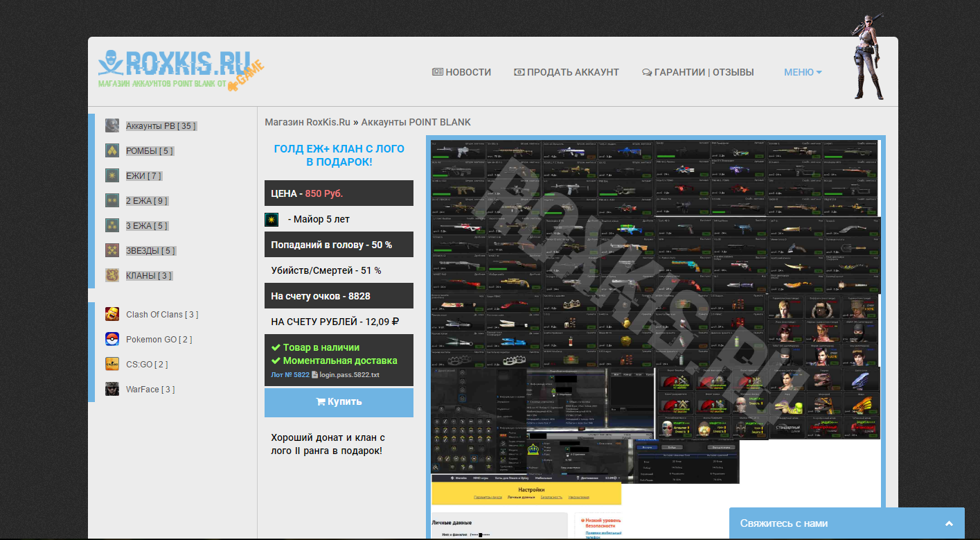Image resolution: width=980 pixels, height=540 pixels.
Task: Click the ЦЕНА - 850 Руб. row
Action: coord(339,193)
